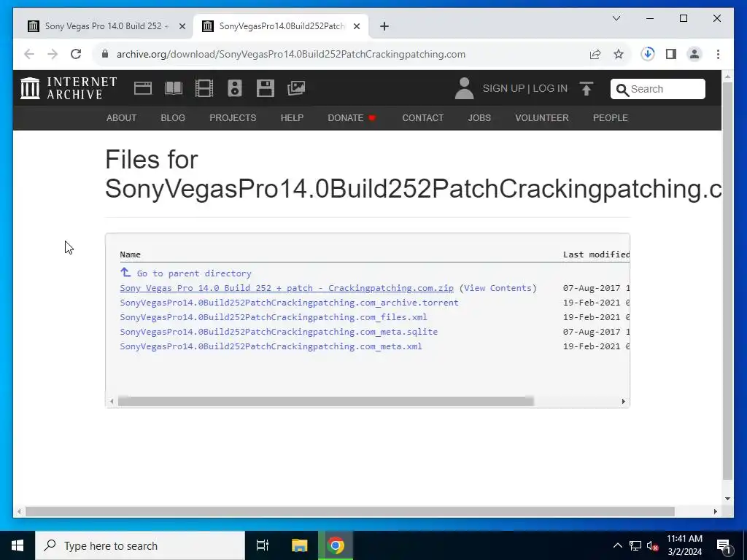The image size is (747, 560).
Task: Click the browser Forward arrow
Action: coord(53,54)
